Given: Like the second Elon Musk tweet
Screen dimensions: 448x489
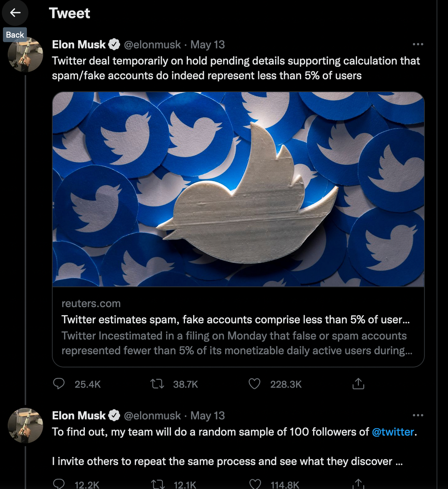Looking at the screenshot, I should [254, 484].
